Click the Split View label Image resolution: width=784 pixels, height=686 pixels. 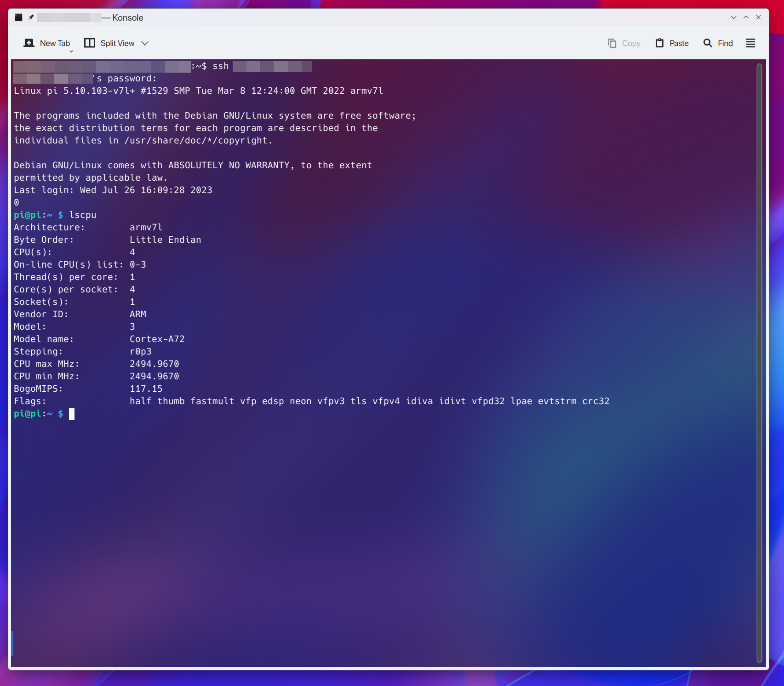pyautogui.click(x=117, y=43)
